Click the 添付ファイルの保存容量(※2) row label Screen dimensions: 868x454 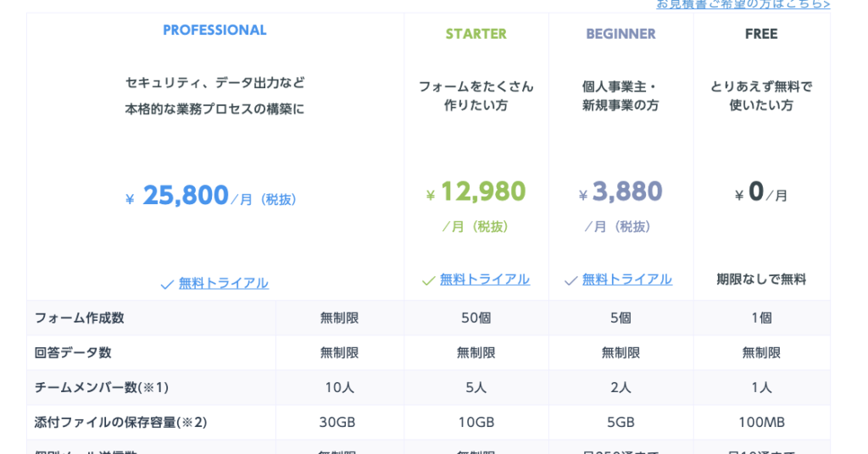tap(120, 422)
